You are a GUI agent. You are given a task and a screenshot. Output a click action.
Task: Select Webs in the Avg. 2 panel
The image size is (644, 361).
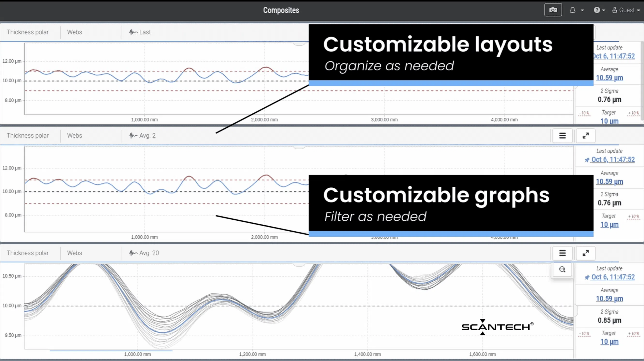point(74,136)
